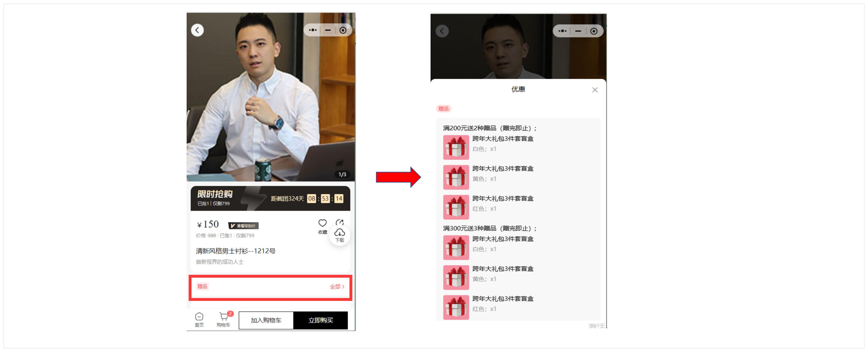Image resolution: width=868 pixels, height=352 pixels.
Task: Open the three-dots menu on product page
Action: click(x=313, y=30)
